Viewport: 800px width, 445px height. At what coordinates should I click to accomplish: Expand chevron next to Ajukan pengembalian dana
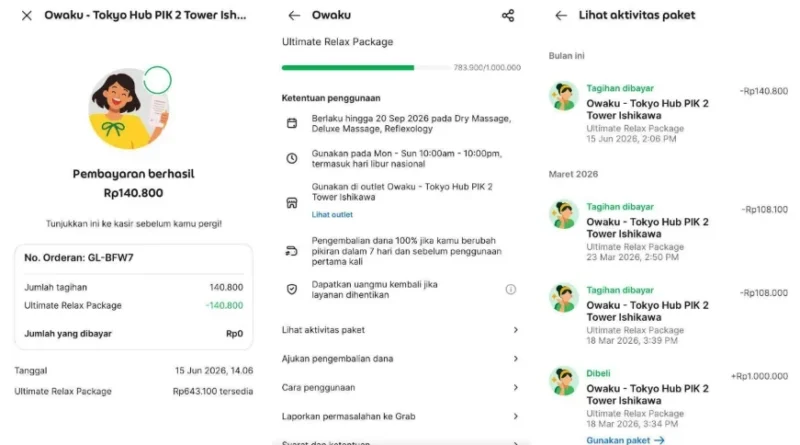point(515,359)
